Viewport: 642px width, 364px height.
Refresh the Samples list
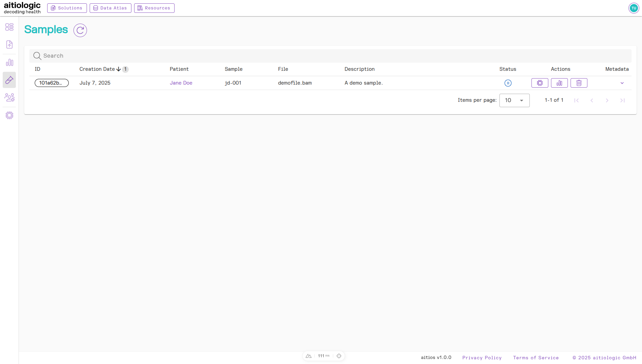click(x=80, y=30)
